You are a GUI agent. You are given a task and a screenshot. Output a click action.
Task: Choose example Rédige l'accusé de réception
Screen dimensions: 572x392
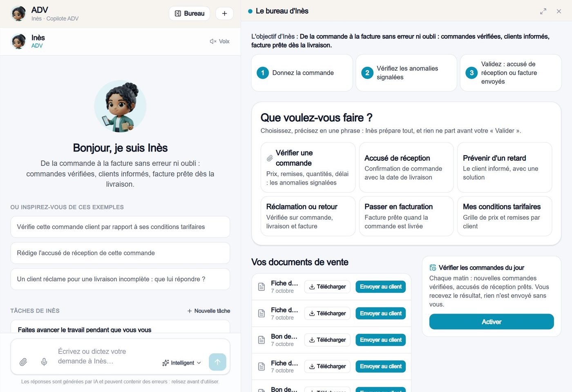[x=120, y=253]
